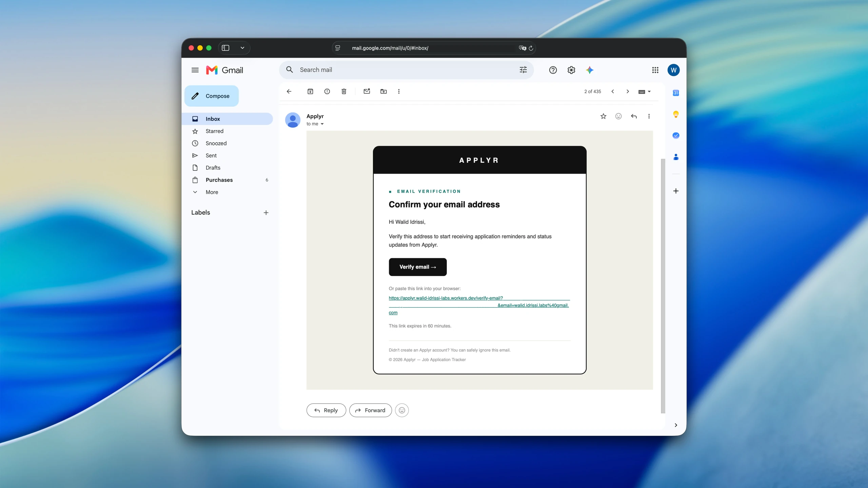Hide the side panel chevron

[676, 425]
